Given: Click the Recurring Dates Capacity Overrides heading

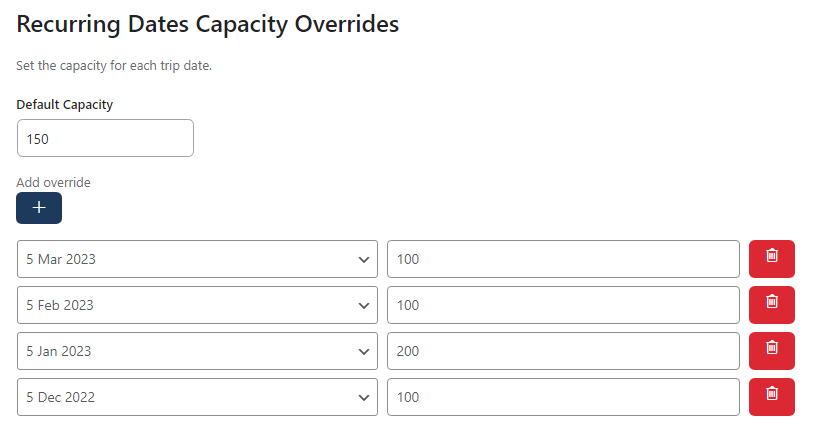Looking at the screenshot, I should pyautogui.click(x=208, y=25).
